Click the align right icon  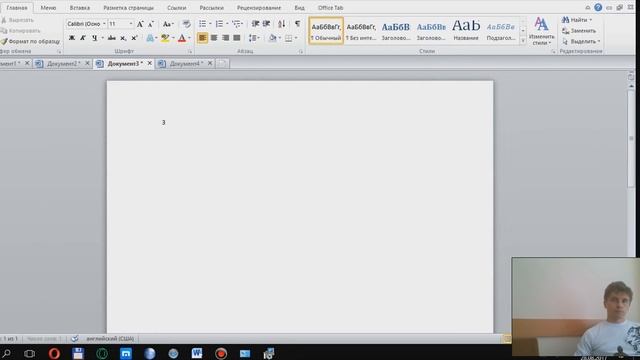pyautogui.click(x=225, y=38)
